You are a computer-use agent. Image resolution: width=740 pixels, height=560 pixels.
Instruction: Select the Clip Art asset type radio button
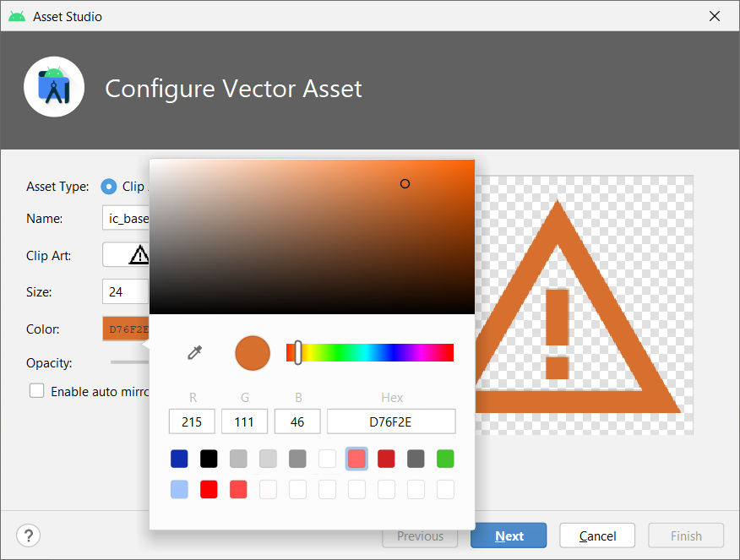pos(108,187)
